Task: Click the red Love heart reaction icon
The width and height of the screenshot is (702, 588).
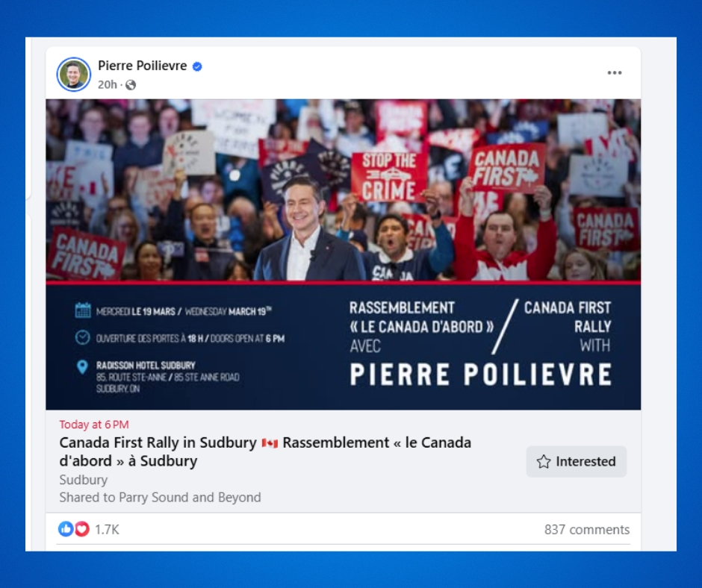Action: click(81, 529)
